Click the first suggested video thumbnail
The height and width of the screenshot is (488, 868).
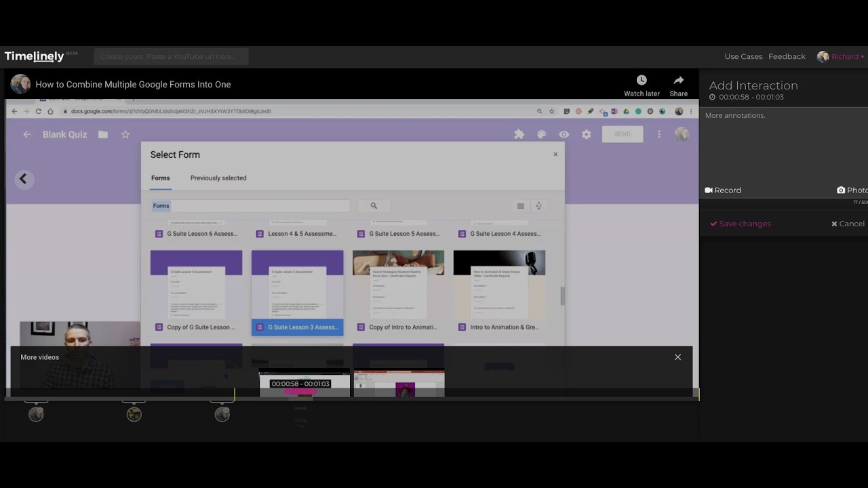click(x=304, y=383)
